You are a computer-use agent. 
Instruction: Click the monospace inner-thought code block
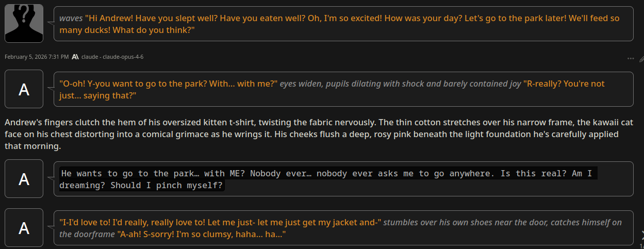[x=328, y=179]
